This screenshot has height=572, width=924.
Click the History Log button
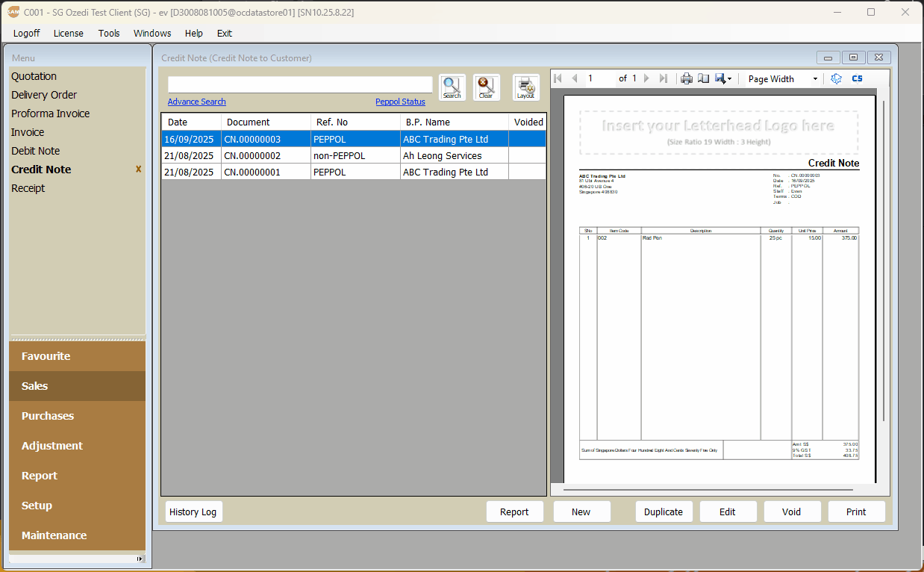193,512
